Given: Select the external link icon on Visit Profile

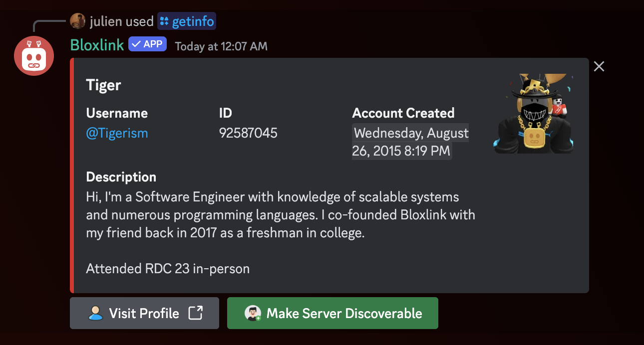Looking at the screenshot, I should [196, 313].
